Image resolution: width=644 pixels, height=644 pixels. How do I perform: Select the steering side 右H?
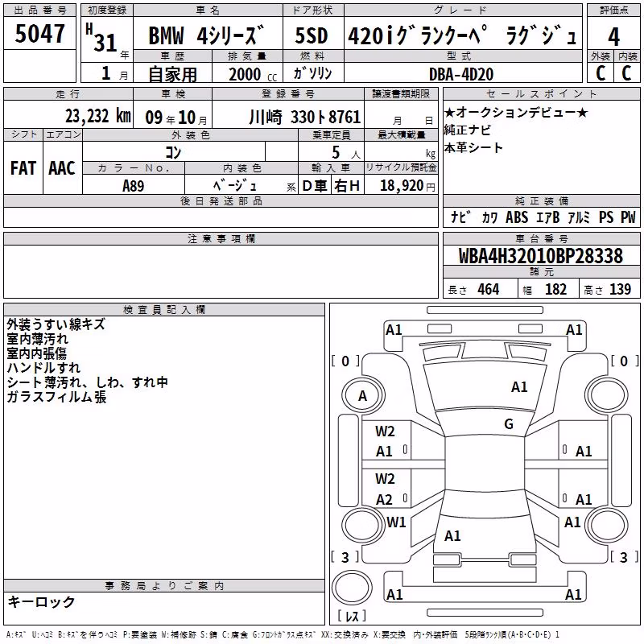347,186
